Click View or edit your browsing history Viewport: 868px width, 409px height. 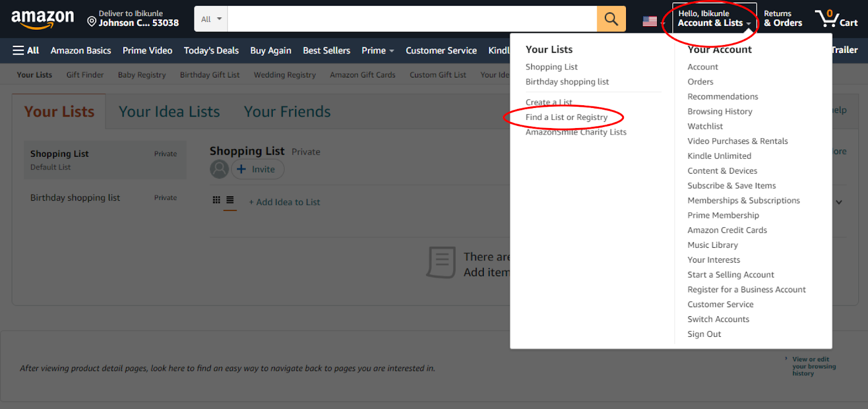tap(813, 366)
